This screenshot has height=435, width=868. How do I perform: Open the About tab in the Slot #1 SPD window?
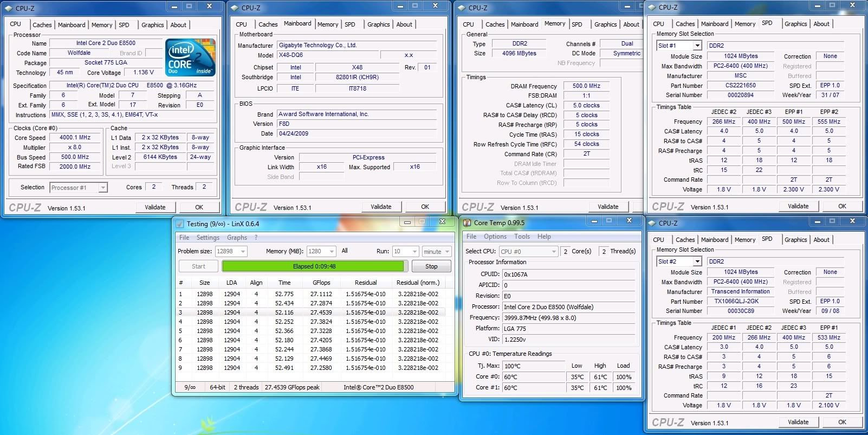(821, 24)
